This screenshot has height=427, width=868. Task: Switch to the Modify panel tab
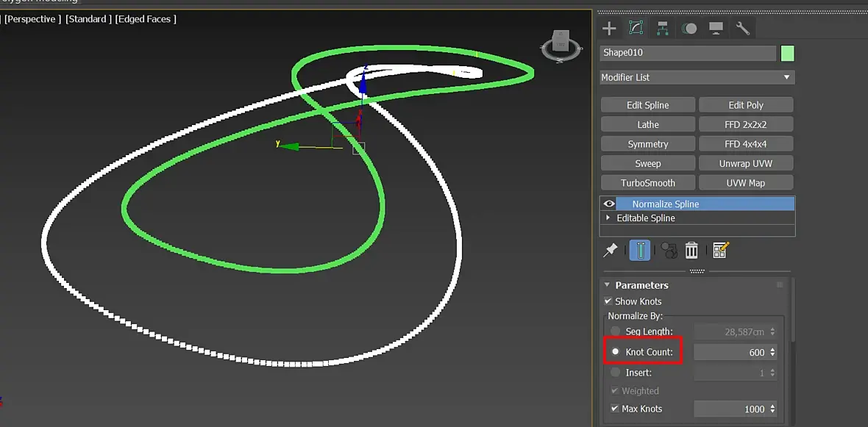coord(636,28)
